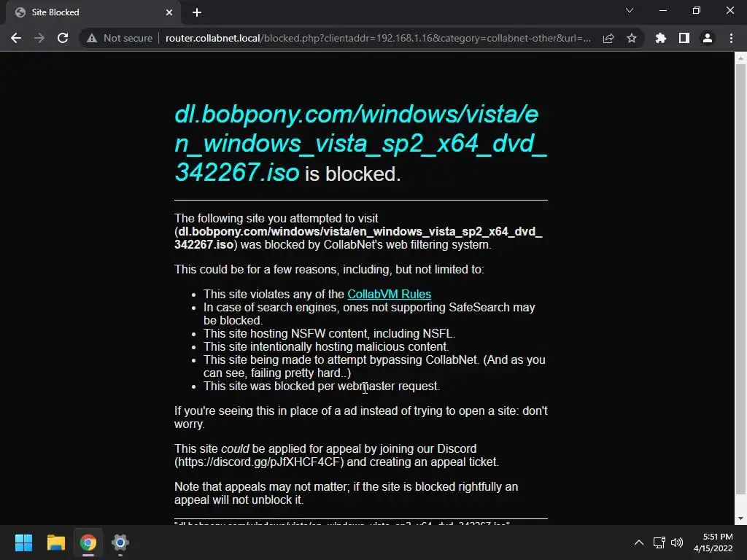Open the Windows Start menu

pos(23,542)
